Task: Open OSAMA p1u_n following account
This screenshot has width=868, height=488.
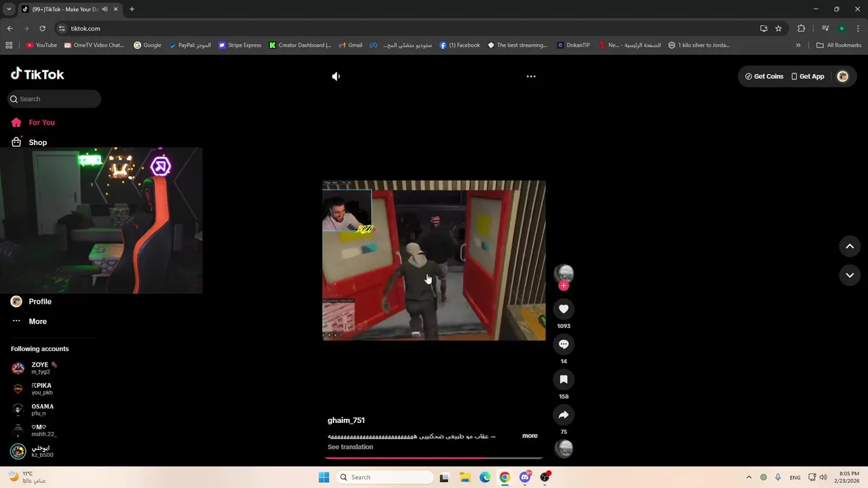Action: pyautogui.click(x=42, y=410)
